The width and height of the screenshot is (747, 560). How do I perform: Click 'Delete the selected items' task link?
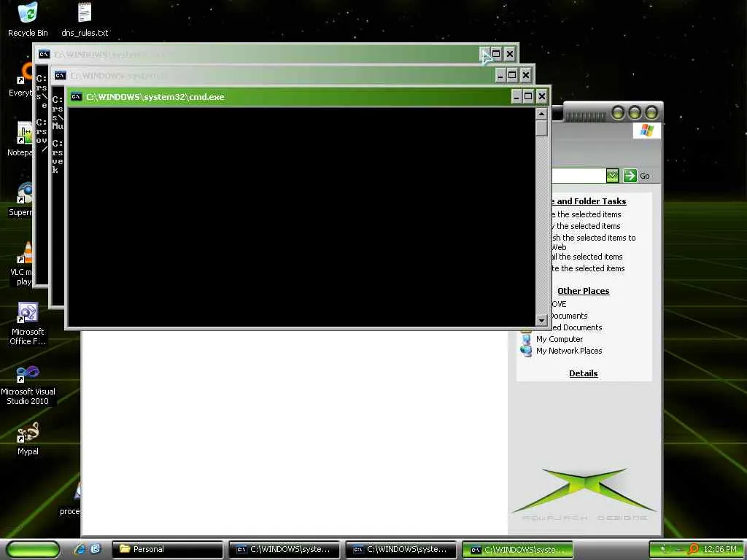587,268
